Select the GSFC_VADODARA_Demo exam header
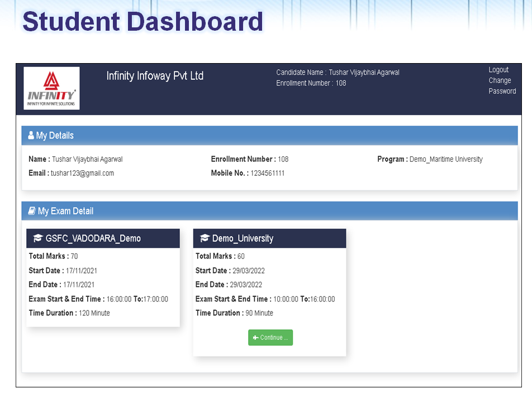The height and width of the screenshot is (393, 532). click(x=103, y=238)
